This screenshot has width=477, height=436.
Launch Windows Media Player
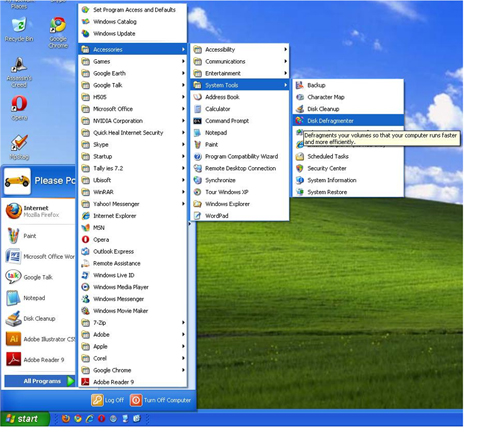132,287
